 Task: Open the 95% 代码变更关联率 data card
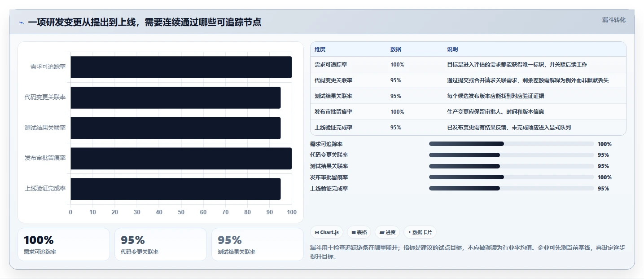(x=161, y=244)
